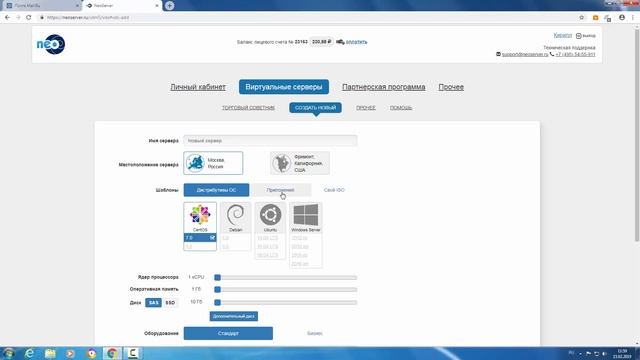Click the Дополнительный диск button
640x360 pixels.
click(x=234, y=316)
